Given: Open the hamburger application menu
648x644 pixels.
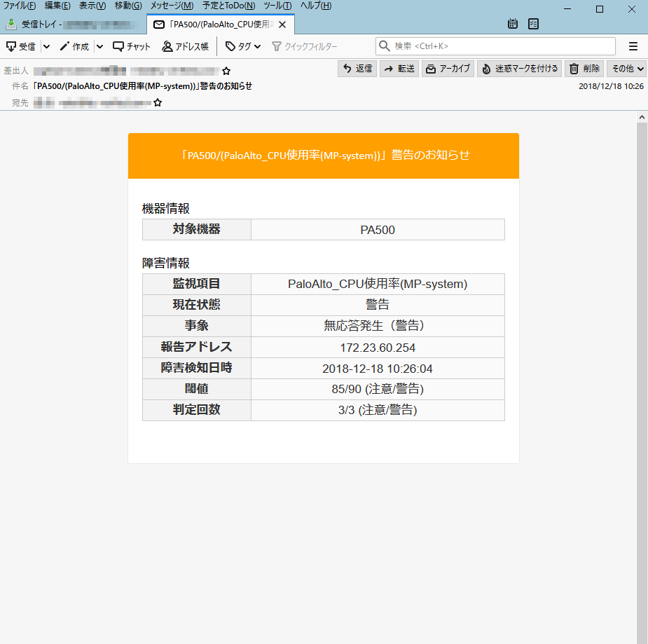Looking at the screenshot, I should pos(633,46).
